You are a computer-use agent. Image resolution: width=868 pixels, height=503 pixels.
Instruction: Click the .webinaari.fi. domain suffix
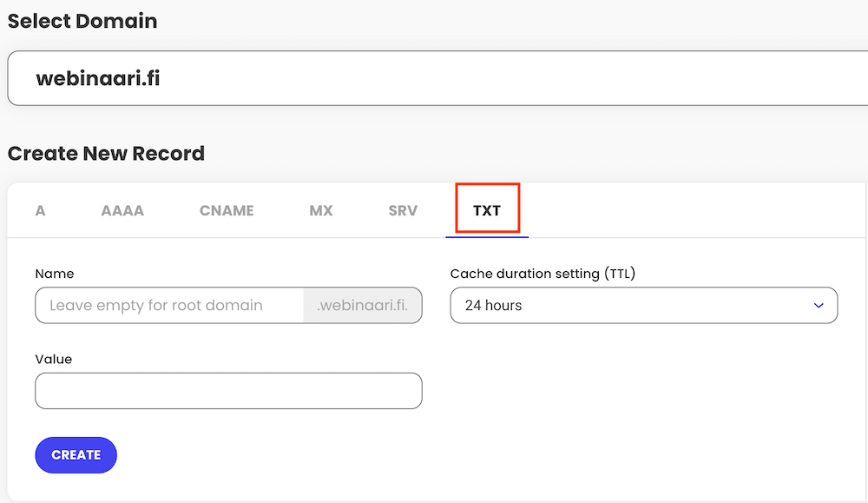click(363, 305)
